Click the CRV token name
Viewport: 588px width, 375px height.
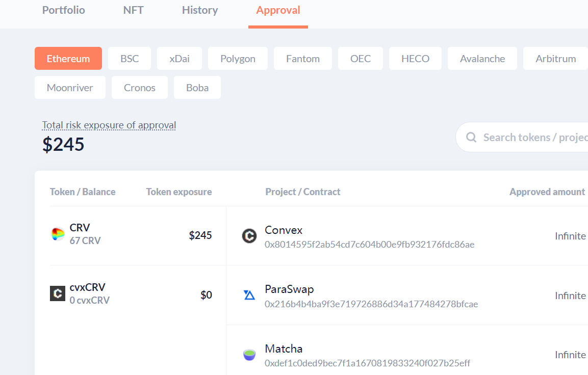(x=80, y=228)
